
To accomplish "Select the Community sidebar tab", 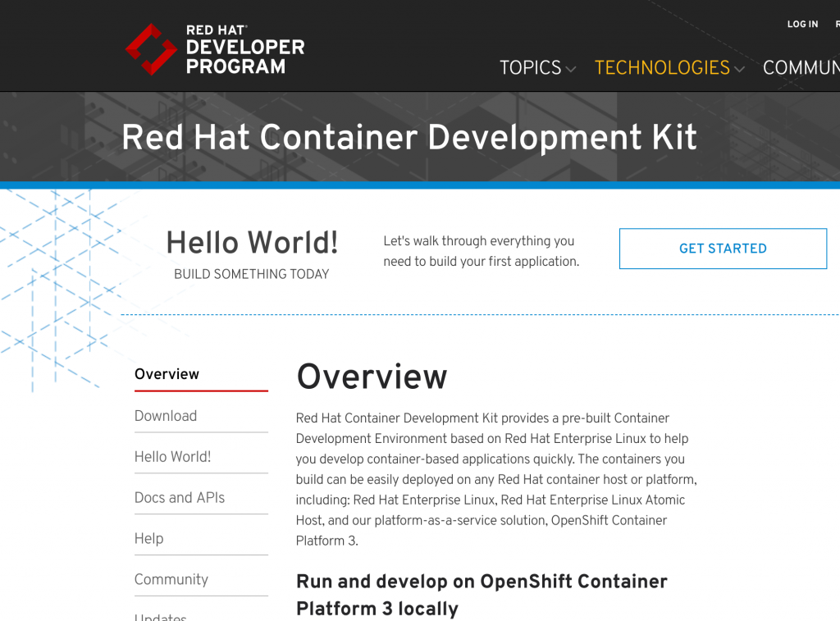I will pyautogui.click(x=201, y=579).
